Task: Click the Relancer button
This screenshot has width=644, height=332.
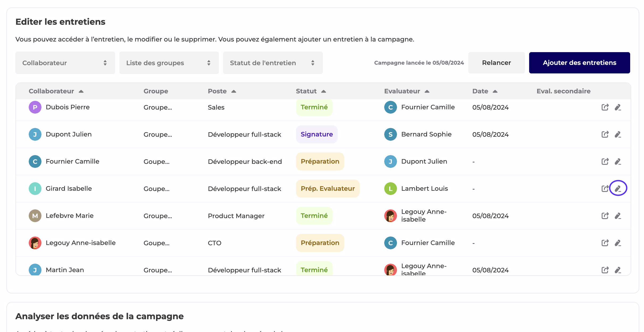Action: 496,63
